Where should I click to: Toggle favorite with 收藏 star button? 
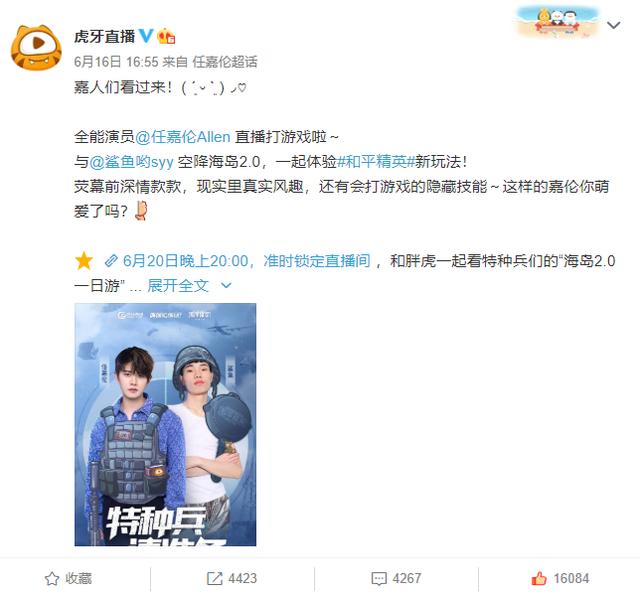pos(68,578)
